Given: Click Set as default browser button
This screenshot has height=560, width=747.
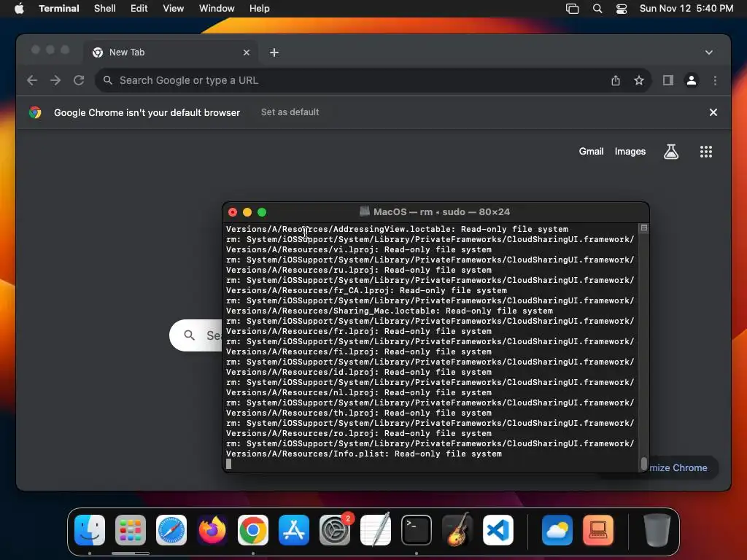Looking at the screenshot, I should click(x=290, y=112).
